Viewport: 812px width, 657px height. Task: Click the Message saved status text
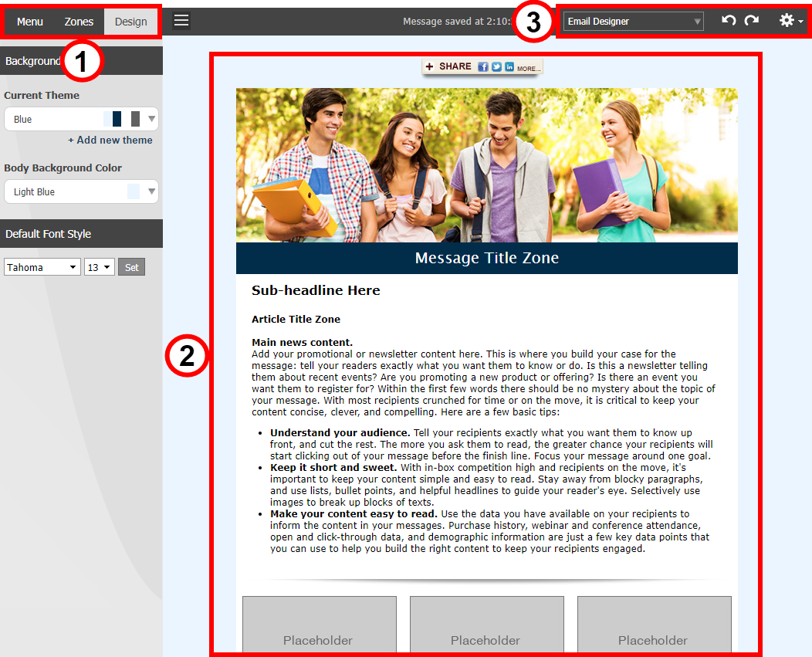(457, 22)
